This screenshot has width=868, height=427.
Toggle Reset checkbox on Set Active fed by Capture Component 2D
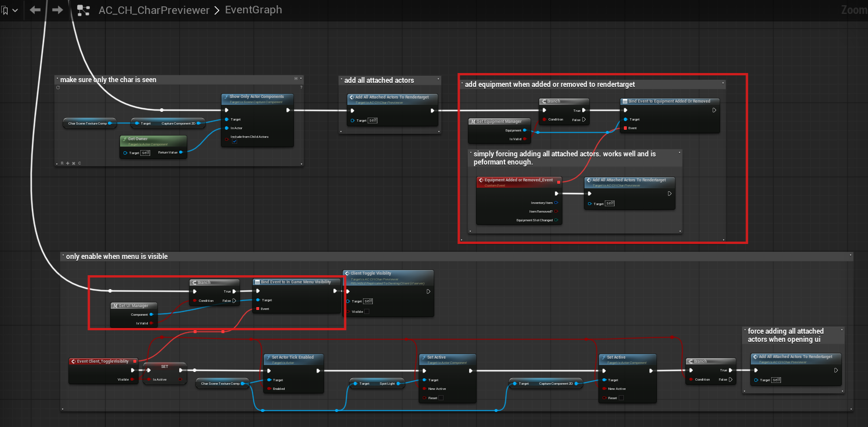click(x=620, y=398)
